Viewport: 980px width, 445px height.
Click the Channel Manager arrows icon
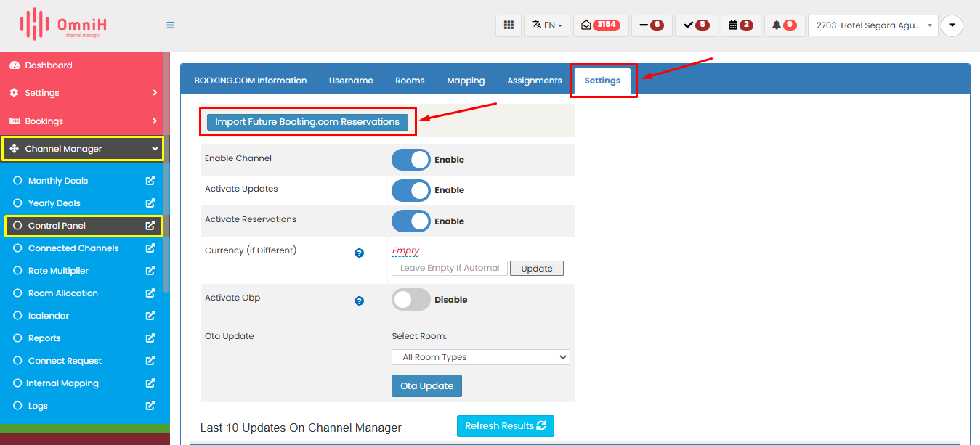point(15,149)
